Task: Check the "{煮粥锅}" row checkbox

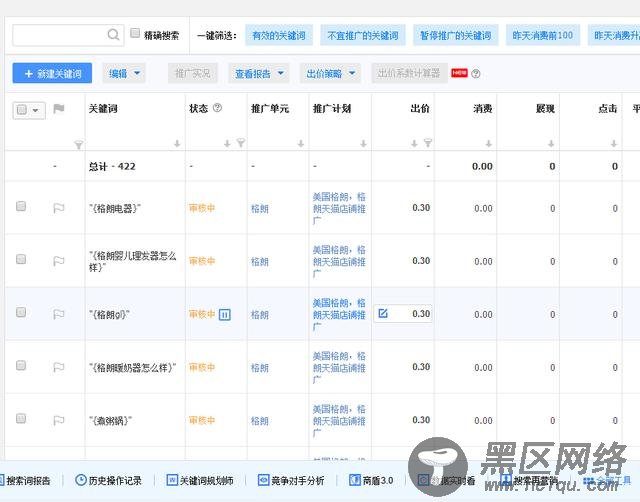Action: click(x=21, y=418)
